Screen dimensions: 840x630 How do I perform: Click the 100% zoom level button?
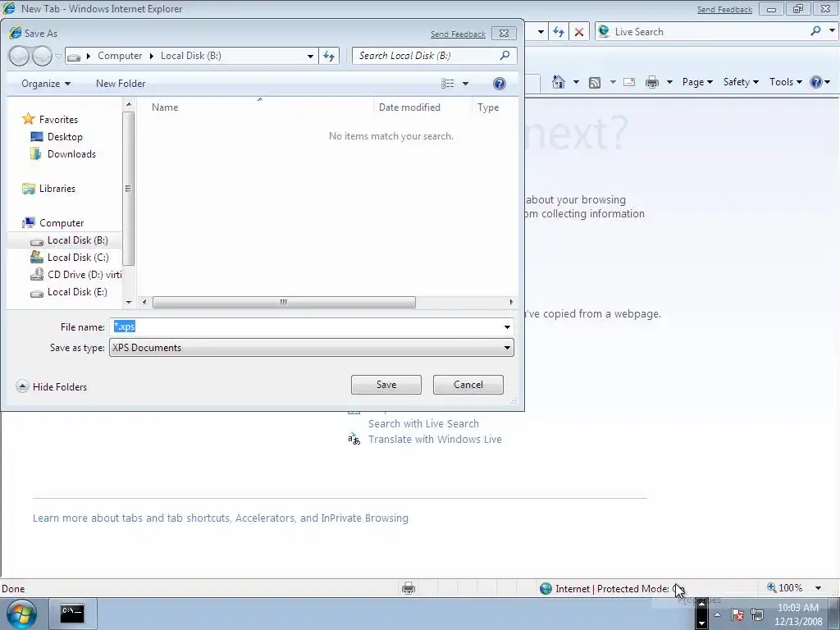(x=785, y=588)
